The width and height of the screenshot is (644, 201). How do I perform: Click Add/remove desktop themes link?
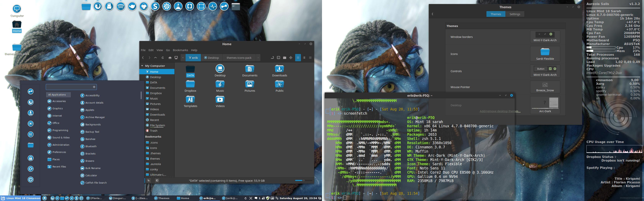coord(500,111)
